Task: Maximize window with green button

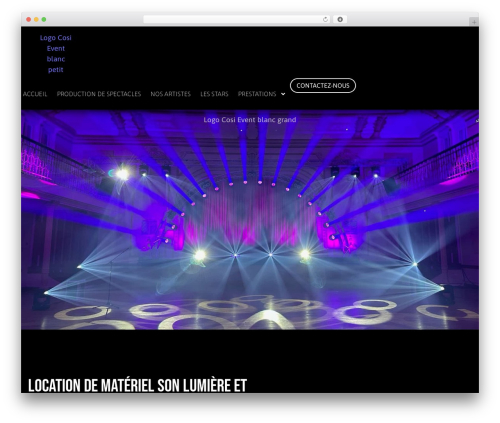Action: click(x=44, y=19)
